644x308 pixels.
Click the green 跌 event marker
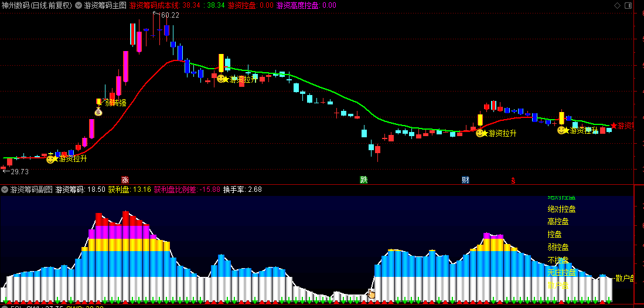point(363,180)
